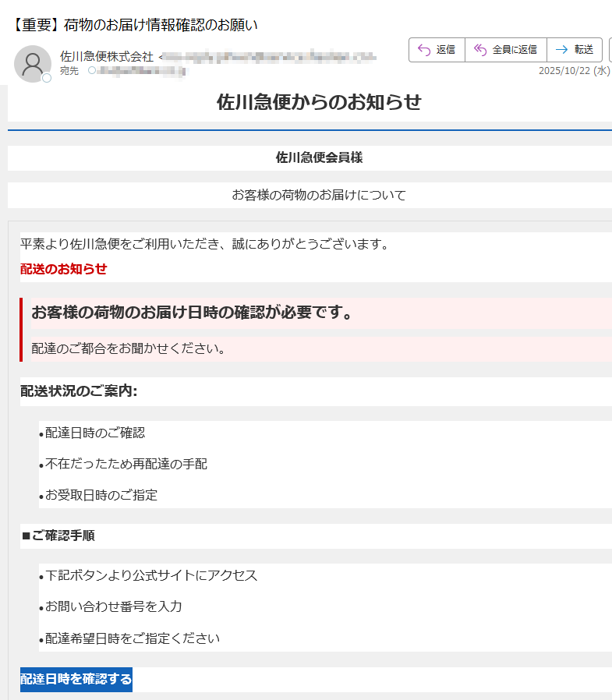Click the heading 配送状況のご案内:
The width and height of the screenshot is (612, 700).
[79, 391]
